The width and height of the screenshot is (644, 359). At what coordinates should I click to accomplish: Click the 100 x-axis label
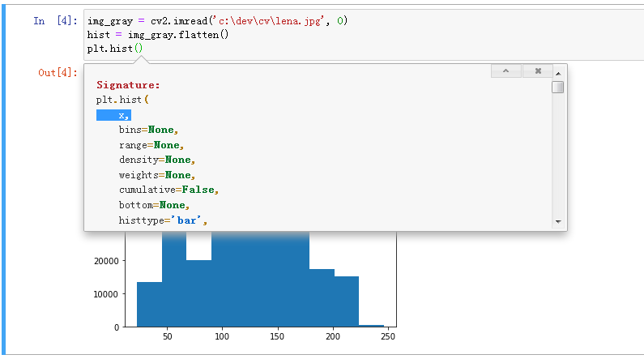click(222, 336)
